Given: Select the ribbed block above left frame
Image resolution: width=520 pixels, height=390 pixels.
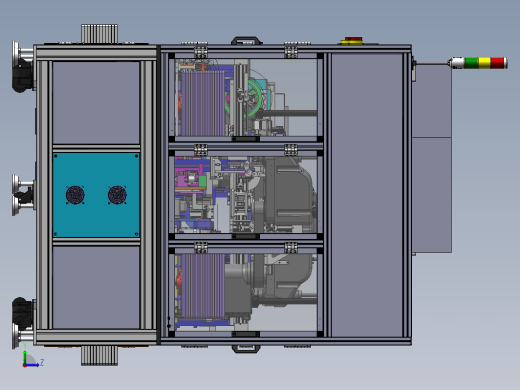Looking at the screenshot, I should point(99,33).
